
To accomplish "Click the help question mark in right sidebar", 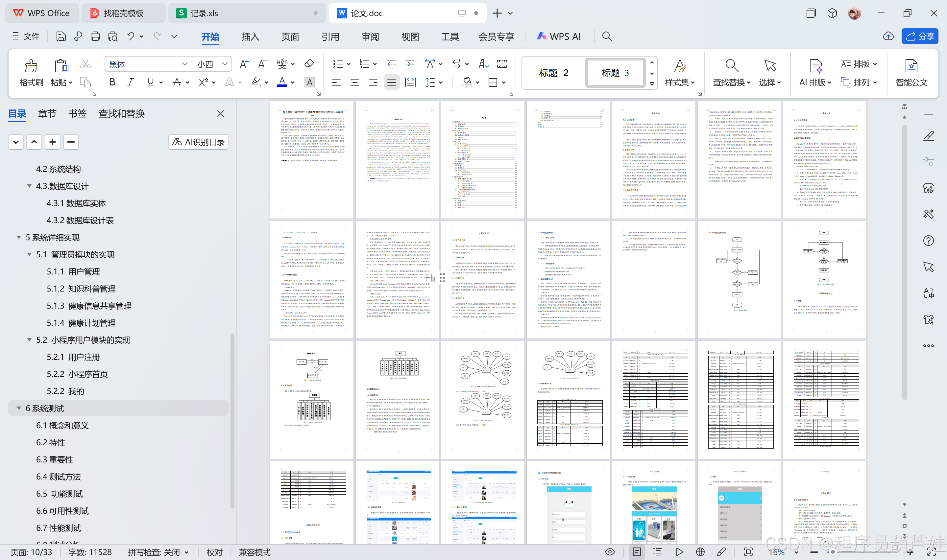I will [x=929, y=241].
